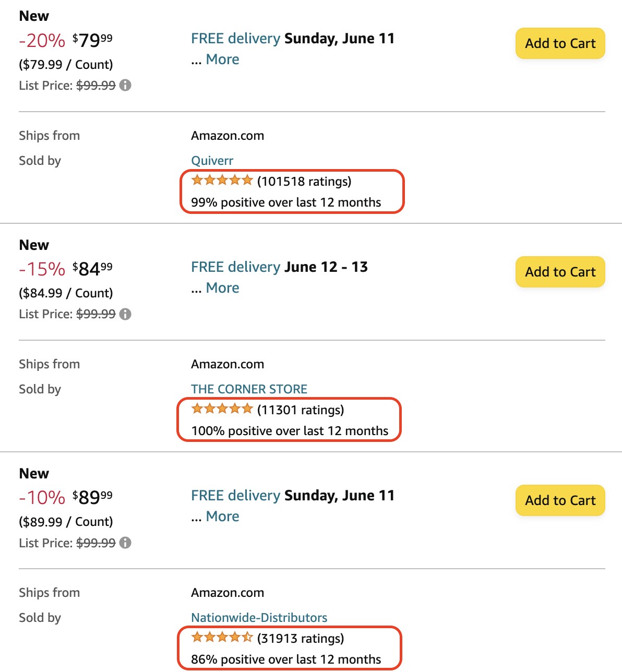Expand More delivery details for the $79.99 offer
Screen dimensions: 622x672
(222, 59)
